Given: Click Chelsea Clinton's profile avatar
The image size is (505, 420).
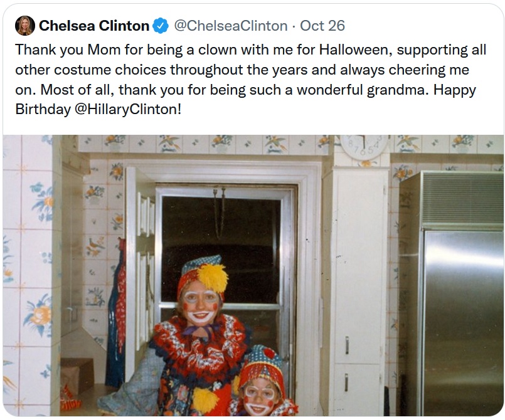Looking at the screenshot, I should [x=24, y=26].
